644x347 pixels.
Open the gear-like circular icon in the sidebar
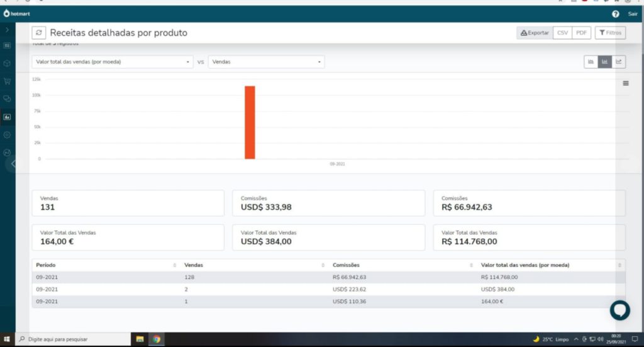click(7, 135)
